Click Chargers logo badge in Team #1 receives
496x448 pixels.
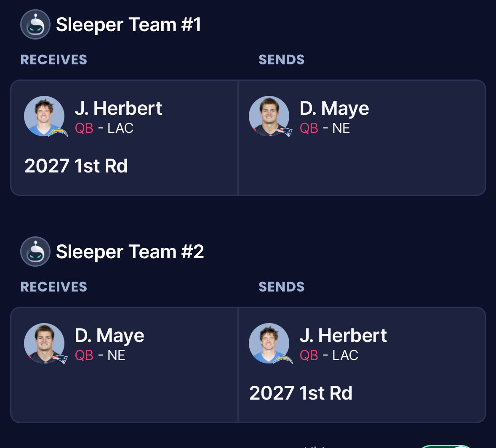coord(58,133)
